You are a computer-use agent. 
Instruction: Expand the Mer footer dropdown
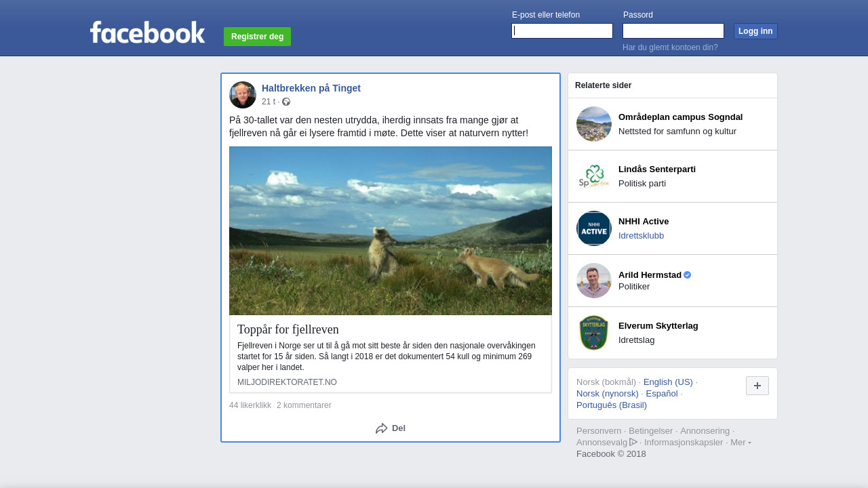(741, 443)
